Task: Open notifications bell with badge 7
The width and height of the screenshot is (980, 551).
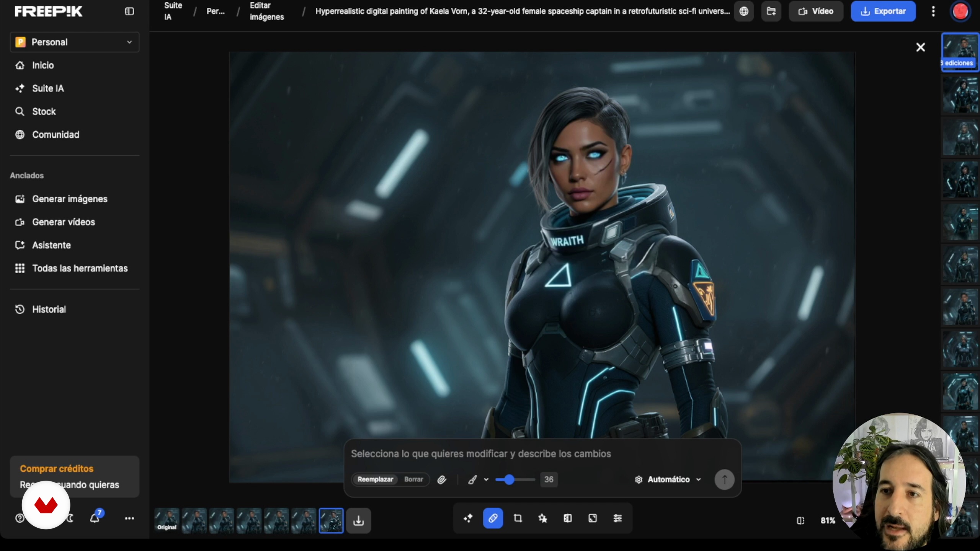Action: (x=95, y=517)
